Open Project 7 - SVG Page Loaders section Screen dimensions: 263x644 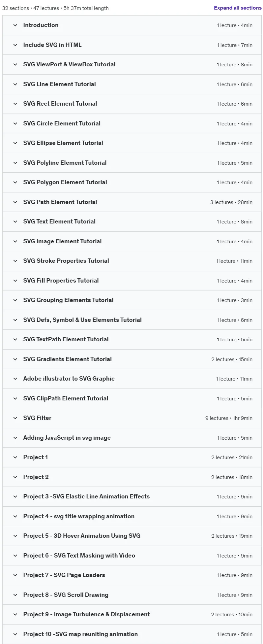[x=132, y=575]
